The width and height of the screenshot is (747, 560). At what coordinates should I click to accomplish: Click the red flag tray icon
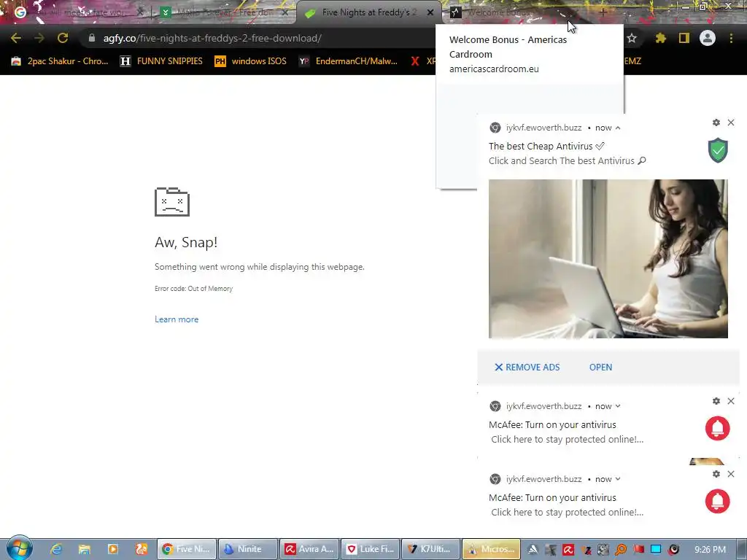pyautogui.click(x=638, y=550)
